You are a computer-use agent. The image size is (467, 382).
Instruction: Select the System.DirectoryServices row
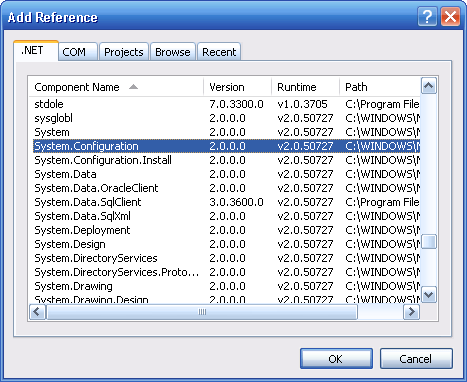click(x=226, y=258)
